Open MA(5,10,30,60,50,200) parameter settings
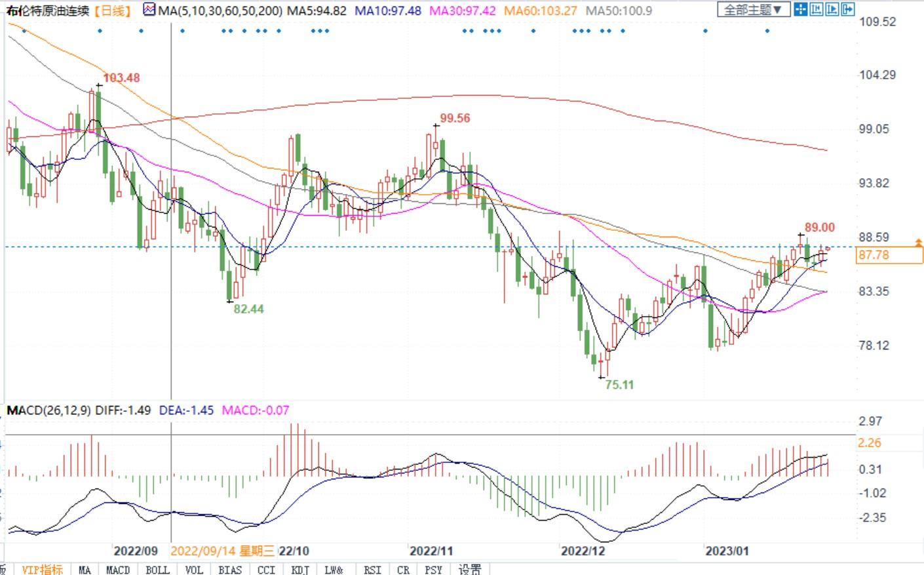The height and width of the screenshot is (575, 924). coord(220,10)
